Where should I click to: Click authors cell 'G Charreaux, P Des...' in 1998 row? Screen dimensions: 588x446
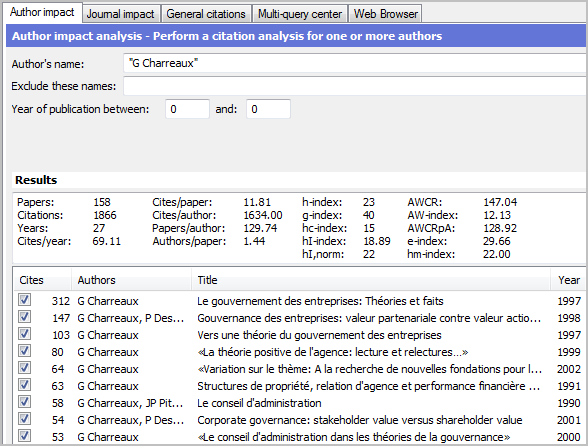click(130, 318)
